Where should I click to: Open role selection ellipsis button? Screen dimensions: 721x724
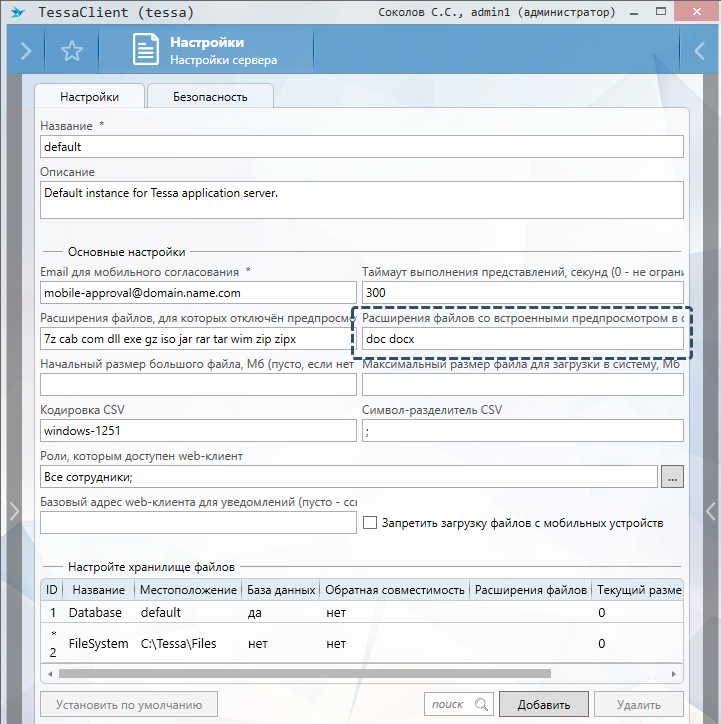[672, 477]
